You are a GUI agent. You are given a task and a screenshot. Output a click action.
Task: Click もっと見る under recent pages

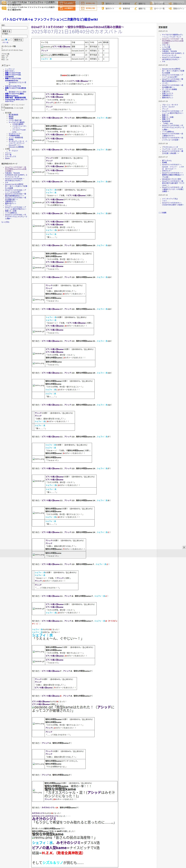point(5,222)
